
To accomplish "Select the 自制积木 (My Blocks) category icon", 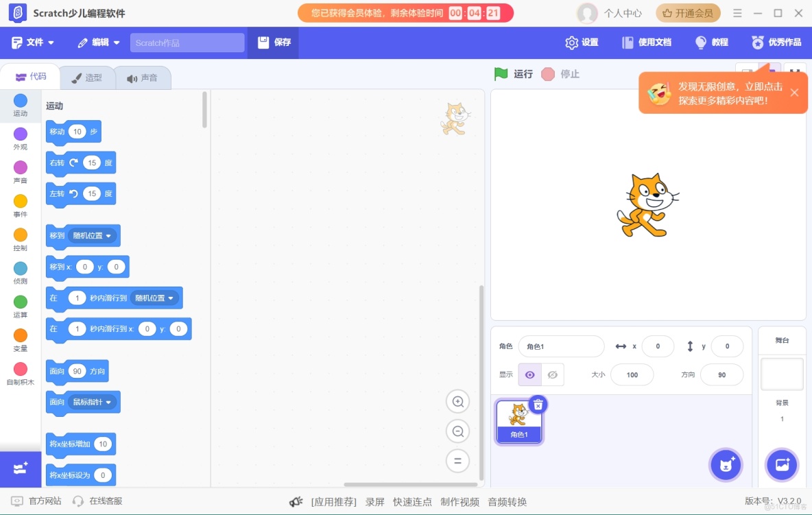I will 20,372.
